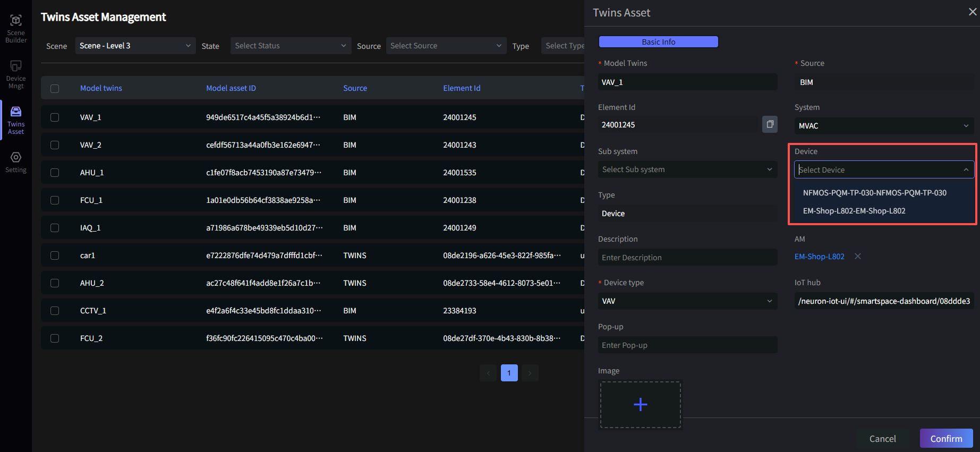Image resolution: width=980 pixels, height=452 pixels.
Task: Remove the EM-Shop-L802 AM entry
Action: (x=857, y=257)
